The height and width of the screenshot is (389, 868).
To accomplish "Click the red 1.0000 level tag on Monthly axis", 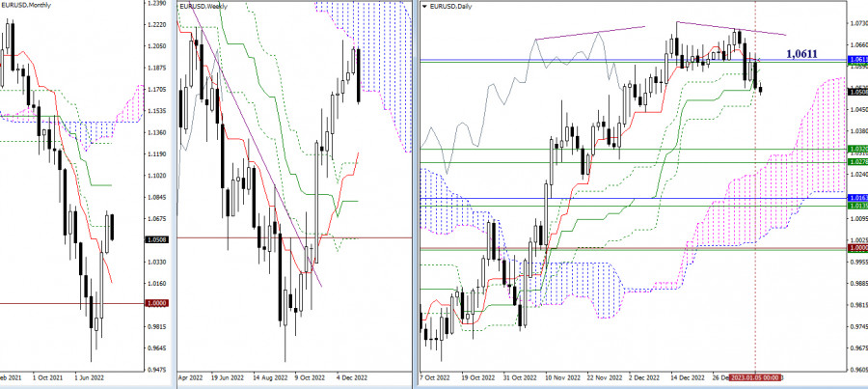I will [x=154, y=303].
